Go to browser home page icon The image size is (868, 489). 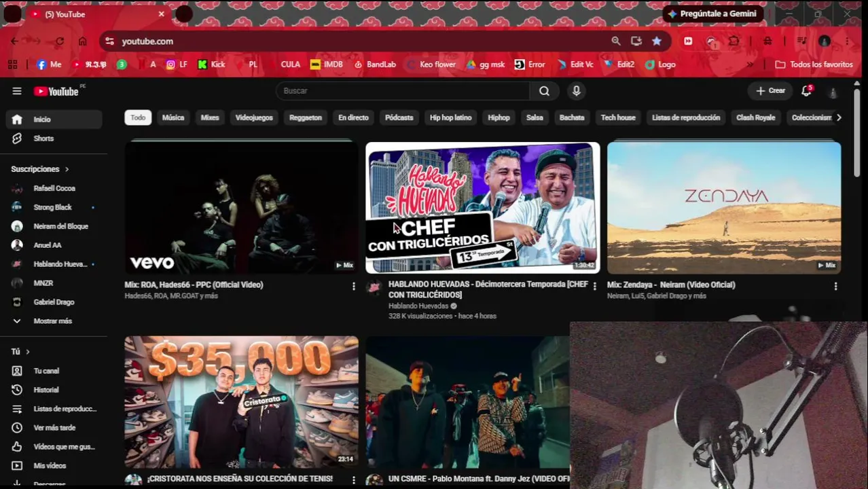coord(82,41)
